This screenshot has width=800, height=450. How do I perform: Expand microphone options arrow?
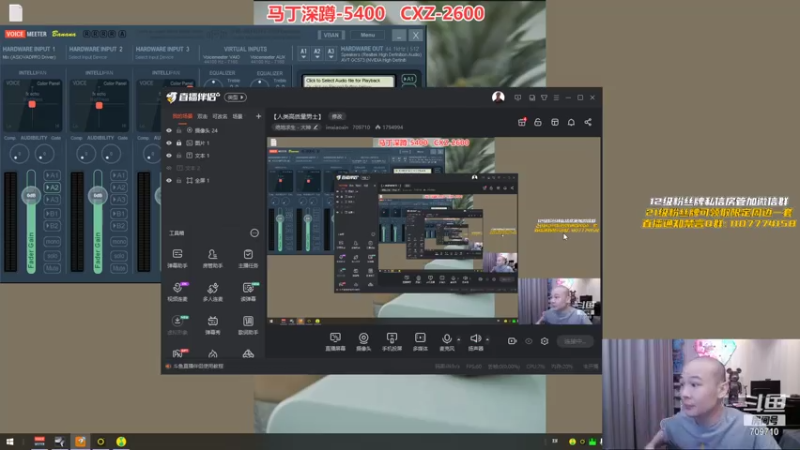pos(458,339)
